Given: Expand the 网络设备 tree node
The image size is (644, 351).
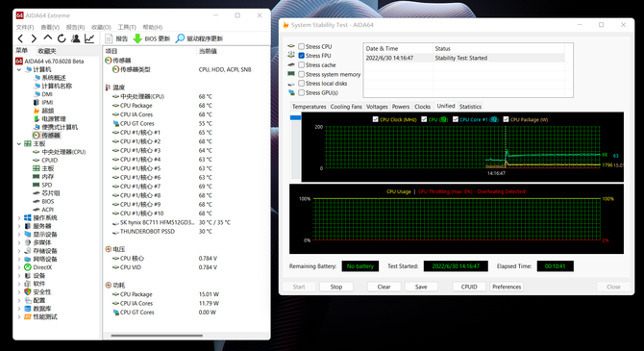Looking at the screenshot, I should click(x=19, y=259).
